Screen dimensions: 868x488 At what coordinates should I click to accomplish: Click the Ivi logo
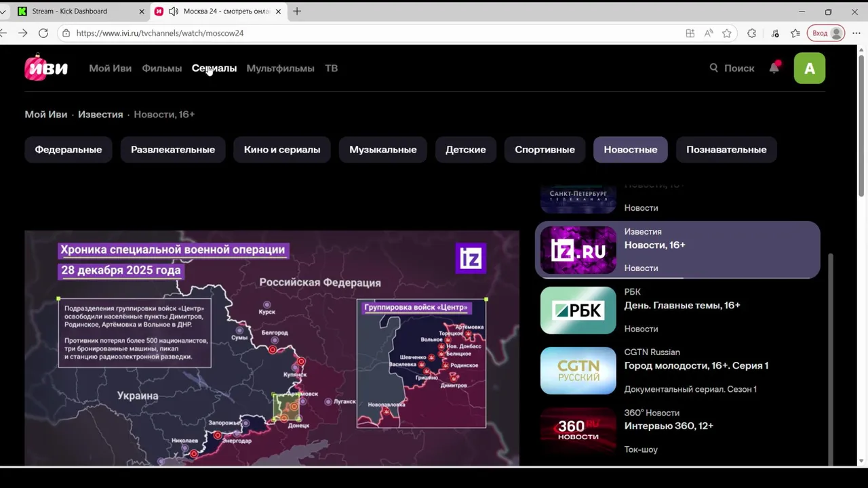[x=46, y=68]
